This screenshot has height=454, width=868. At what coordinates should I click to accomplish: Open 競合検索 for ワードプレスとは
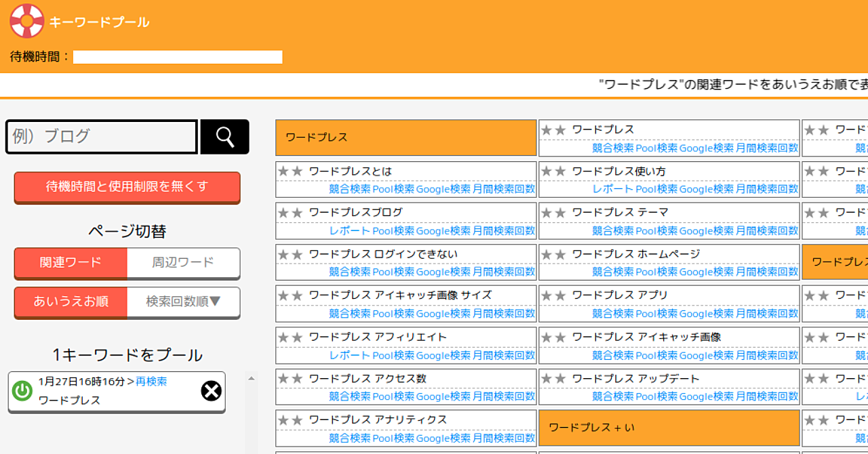pos(350,189)
